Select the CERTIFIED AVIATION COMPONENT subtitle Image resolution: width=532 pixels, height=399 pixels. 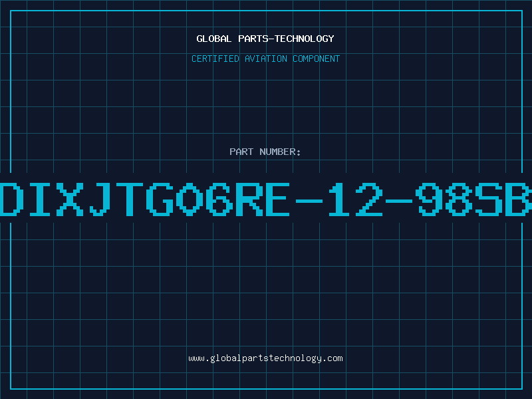(265, 59)
